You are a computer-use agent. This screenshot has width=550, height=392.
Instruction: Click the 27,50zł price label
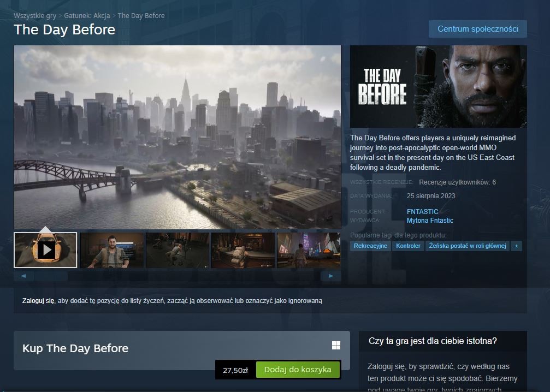pos(235,370)
